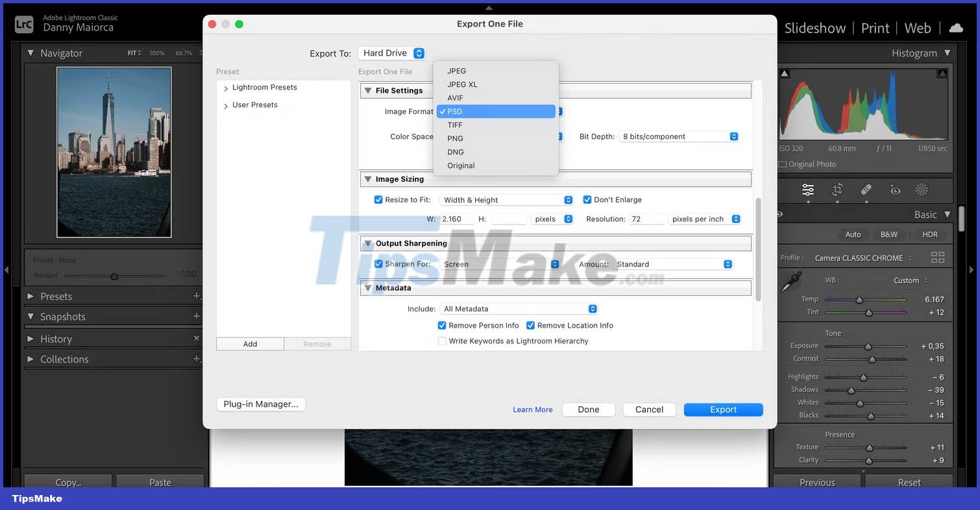Uncheck Don't Enlarge

587,199
